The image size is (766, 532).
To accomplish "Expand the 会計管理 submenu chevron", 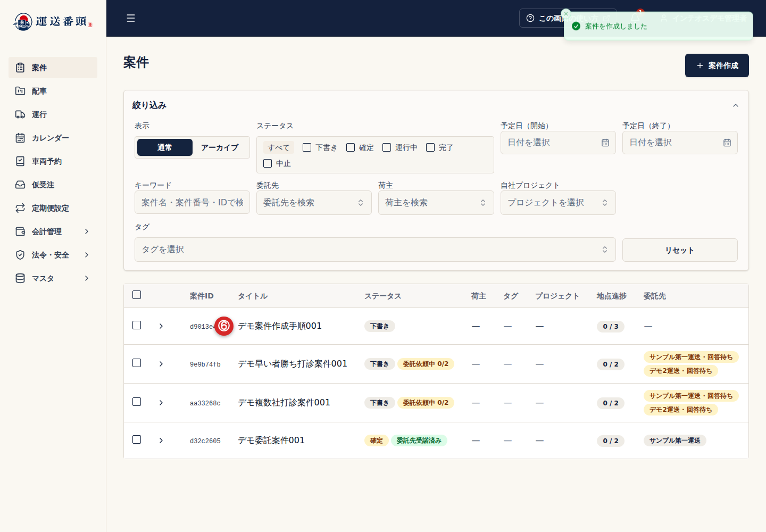I will pyautogui.click(x=87, y=231).
